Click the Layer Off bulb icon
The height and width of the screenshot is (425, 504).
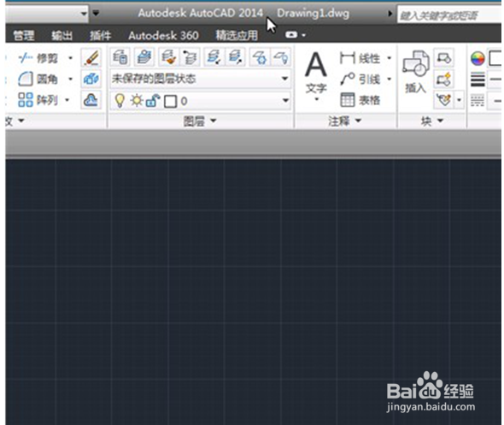click(280, 58)
